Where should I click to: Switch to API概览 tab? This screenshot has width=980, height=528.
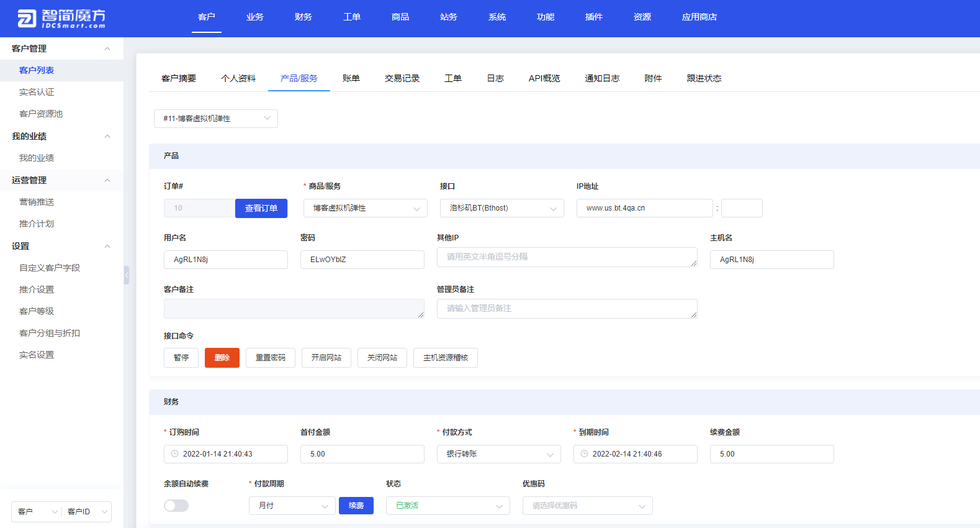[x=544, y=78]
